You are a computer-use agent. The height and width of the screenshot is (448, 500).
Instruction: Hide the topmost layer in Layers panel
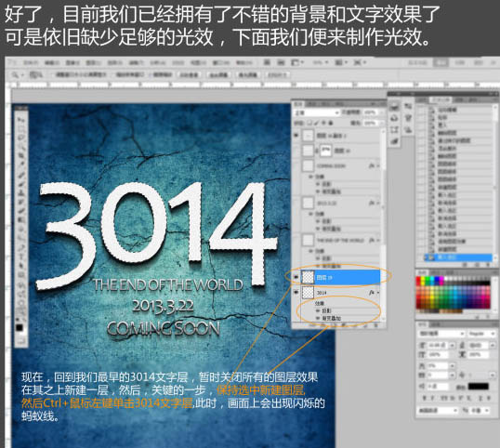point(296,136)
